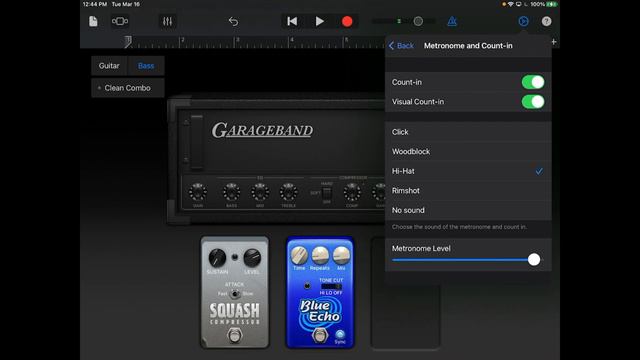Play the song
640x360 pixels.
coord(320,21)
